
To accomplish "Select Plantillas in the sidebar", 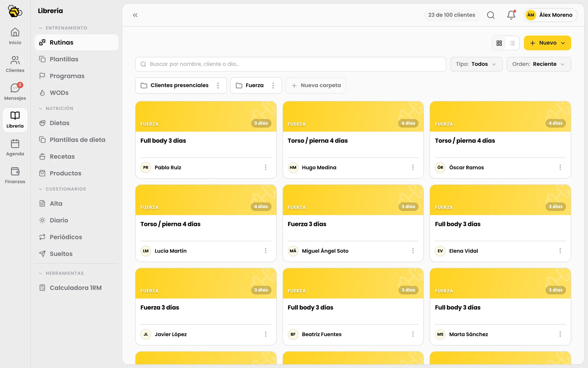I will tap(76, 59).
